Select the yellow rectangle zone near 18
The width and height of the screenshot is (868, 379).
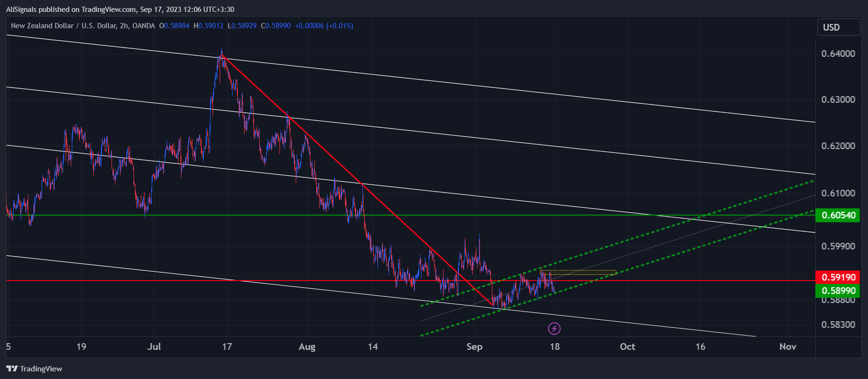pyautogui.click(x=579, y=273)
